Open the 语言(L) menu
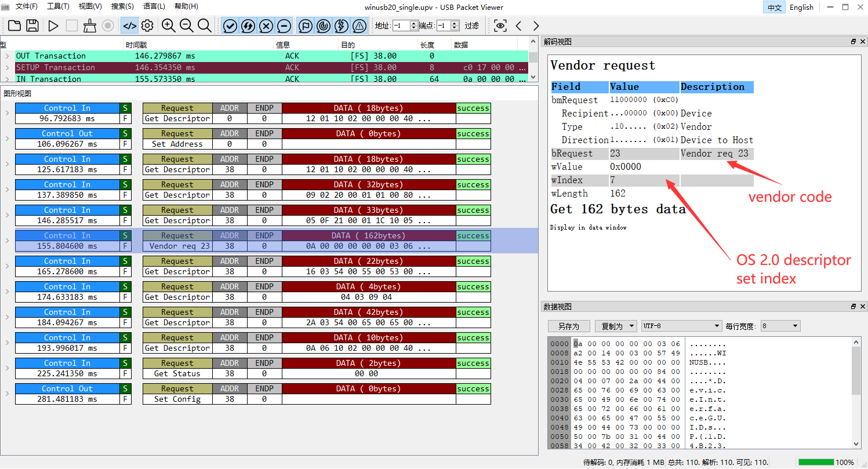The width and height of the screenshot is (868, 469). click(154, 7)
